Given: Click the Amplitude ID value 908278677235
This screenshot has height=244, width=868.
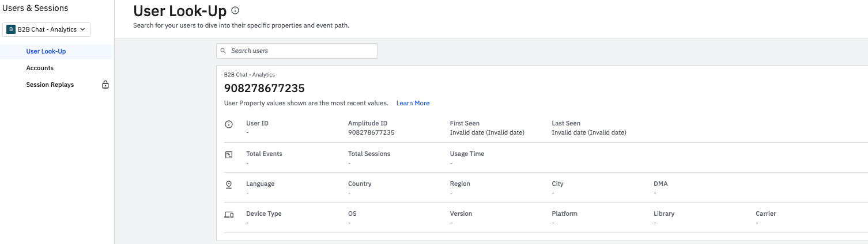Looking at the screenshot, I should point(371,132).
